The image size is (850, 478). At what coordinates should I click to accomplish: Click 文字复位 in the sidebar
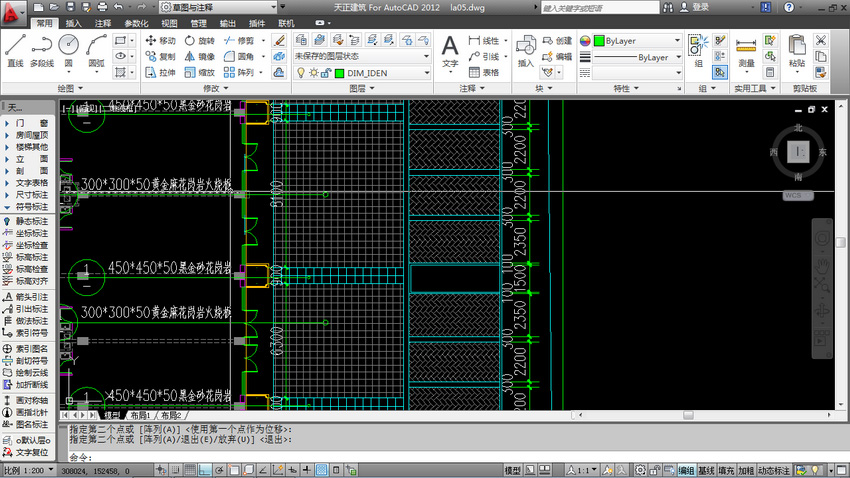(26, 452)
